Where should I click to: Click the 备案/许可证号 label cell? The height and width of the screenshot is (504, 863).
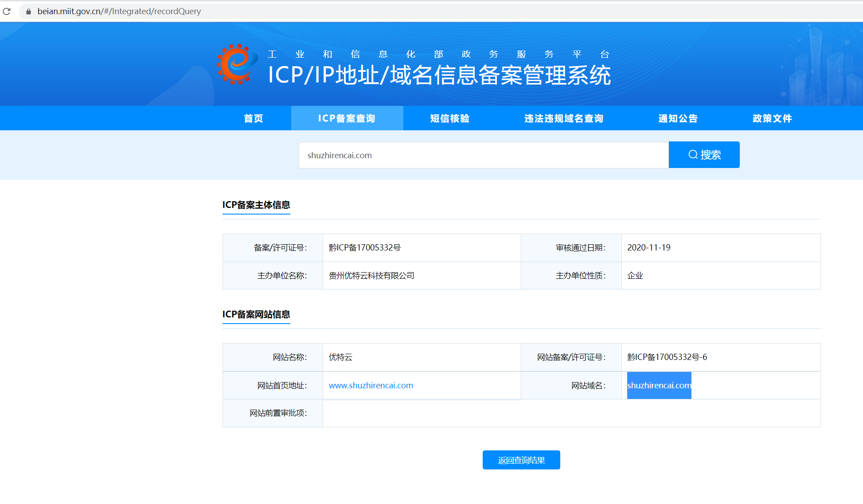[x=273, y=248]
